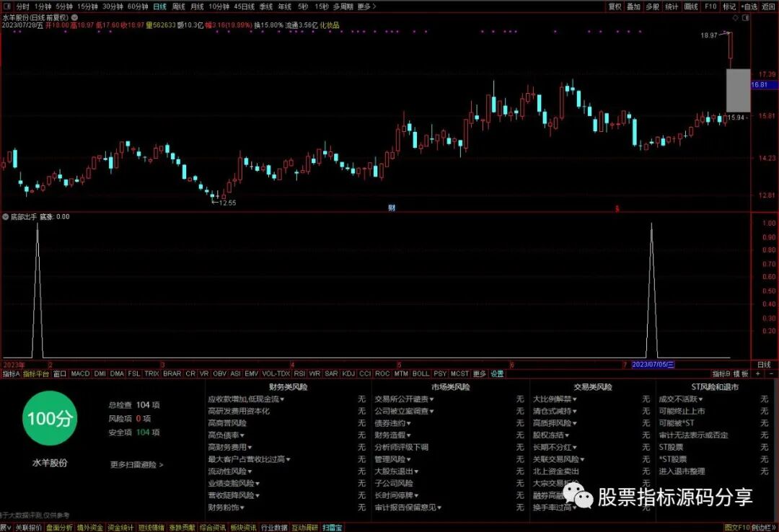Switch to the 60分钟 period
Screen dimensions: 779x532
pyautogui.click(x=138, y=6)
